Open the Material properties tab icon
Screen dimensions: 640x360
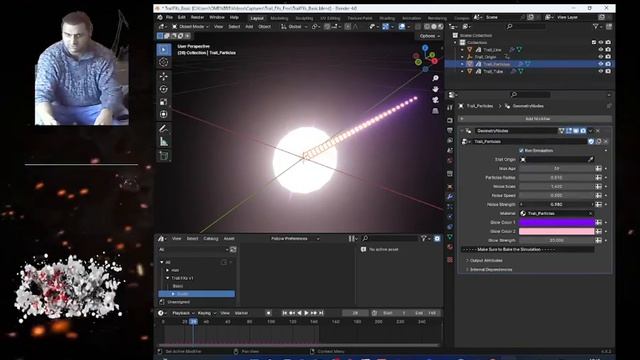click(x=450, y=247)
